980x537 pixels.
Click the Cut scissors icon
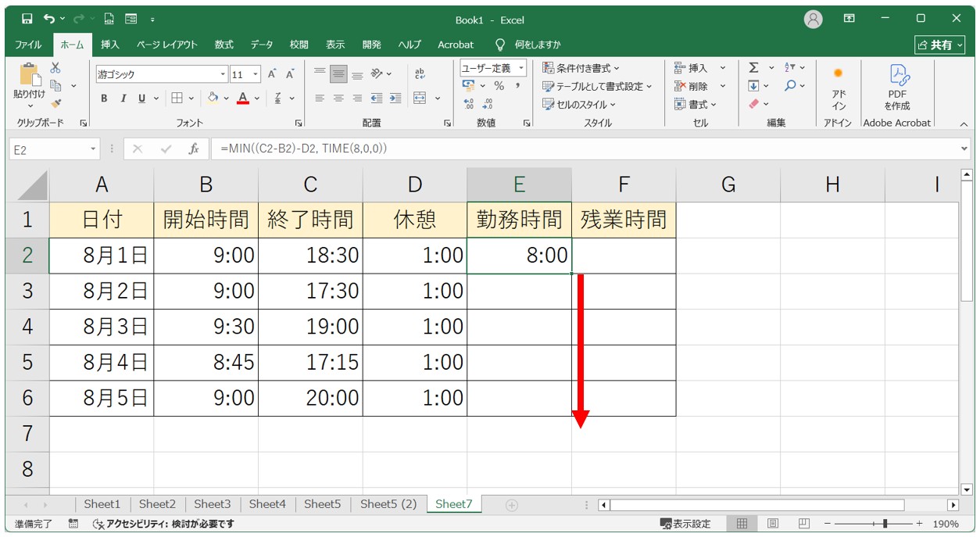pyautogui.click(x=55, y=69)
